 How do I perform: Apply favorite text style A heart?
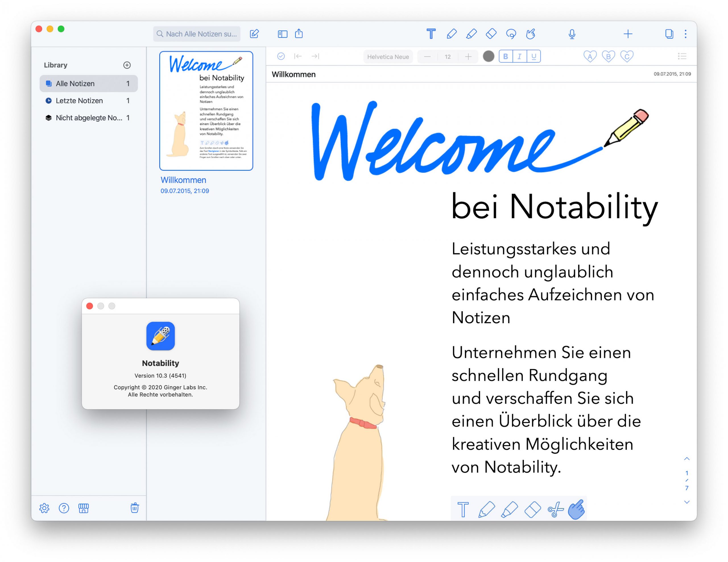(x=590, y=56)
